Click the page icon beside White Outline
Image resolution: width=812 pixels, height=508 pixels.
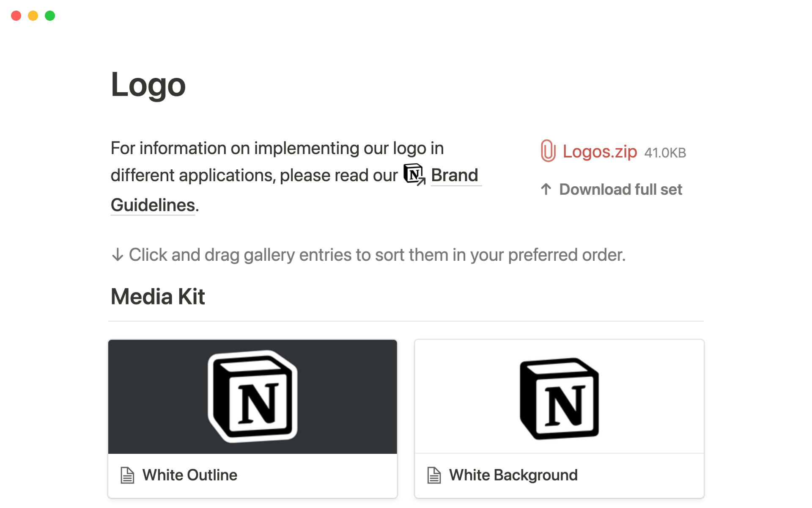[x=127, y=475]
